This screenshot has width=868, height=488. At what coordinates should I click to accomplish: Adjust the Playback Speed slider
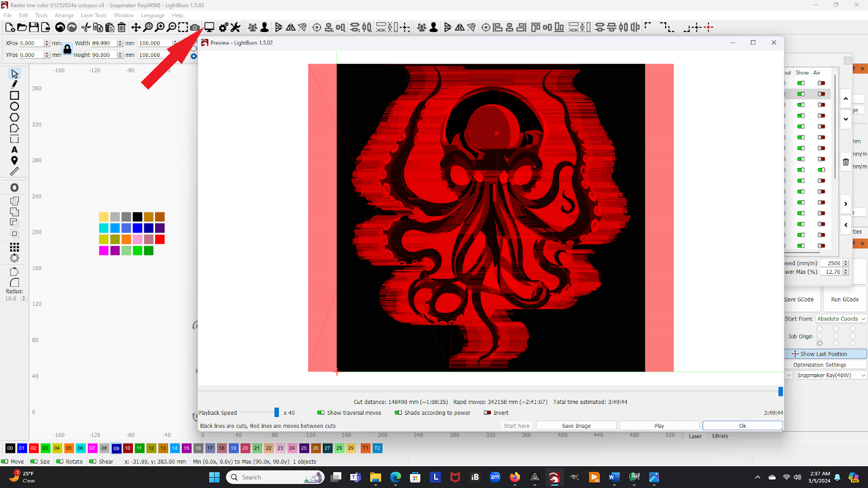coord(277,413)
